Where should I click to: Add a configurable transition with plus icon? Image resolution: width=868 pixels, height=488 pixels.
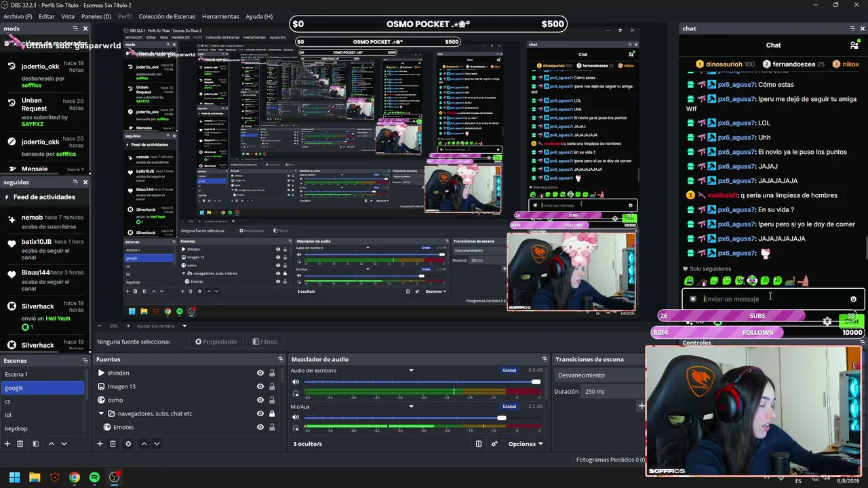[x=642, y=406]
